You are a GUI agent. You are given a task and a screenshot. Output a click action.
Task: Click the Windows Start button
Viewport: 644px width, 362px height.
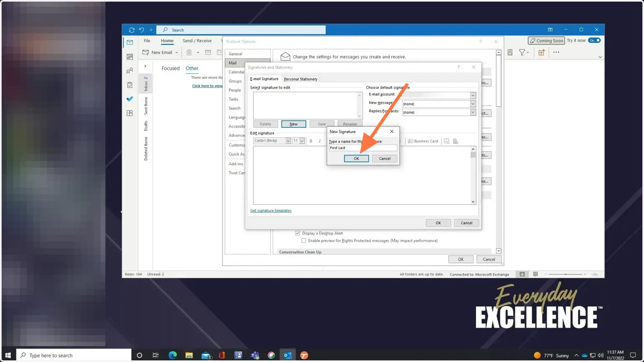pyautogui.click(x=8, y=355)
